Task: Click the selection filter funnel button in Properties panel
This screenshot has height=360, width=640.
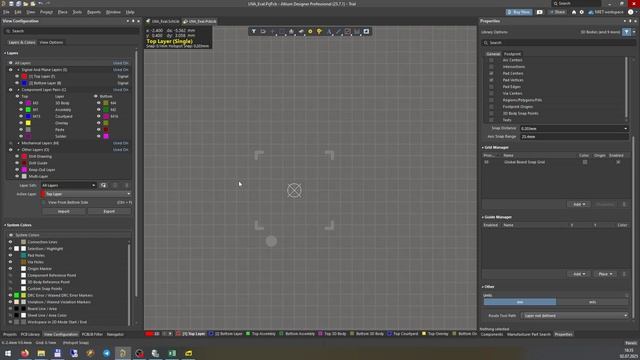Action: tap(627, 32)
